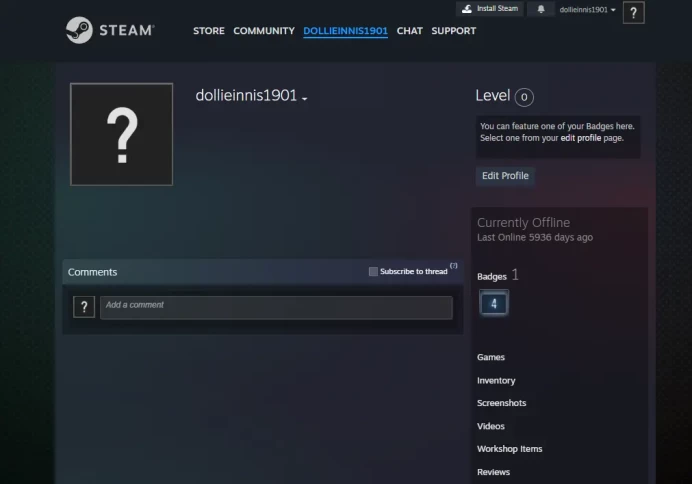Screen dimensions: 692x484
Task: Open the Reviews link
Action: [x=493, y=472]
